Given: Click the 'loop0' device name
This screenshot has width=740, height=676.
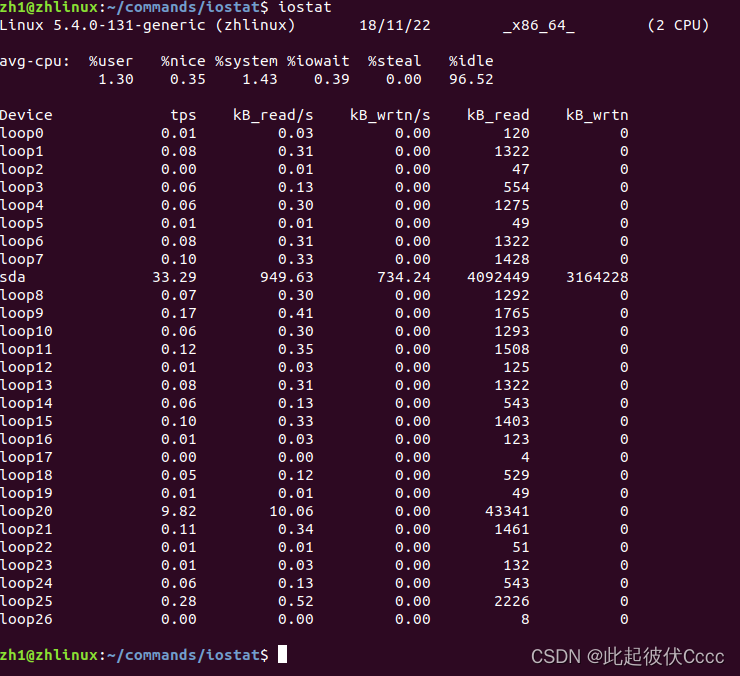Looking at the screenshot, I should click(22, 134).
